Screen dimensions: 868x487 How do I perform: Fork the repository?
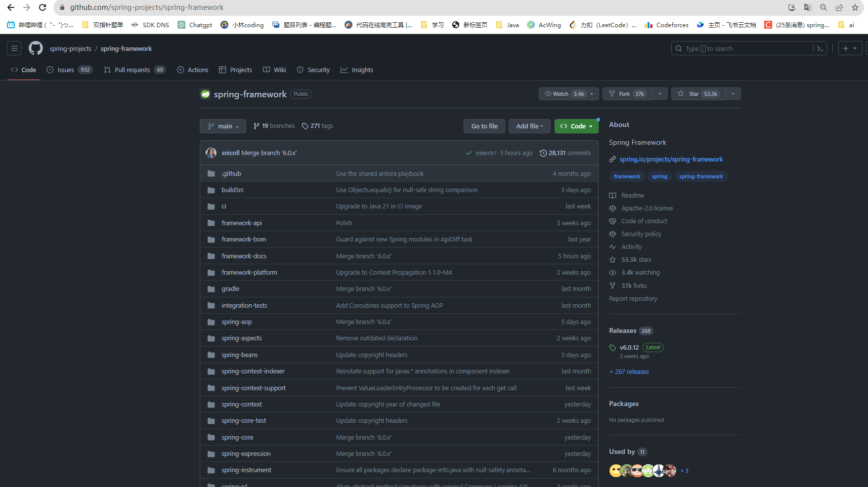628,94
